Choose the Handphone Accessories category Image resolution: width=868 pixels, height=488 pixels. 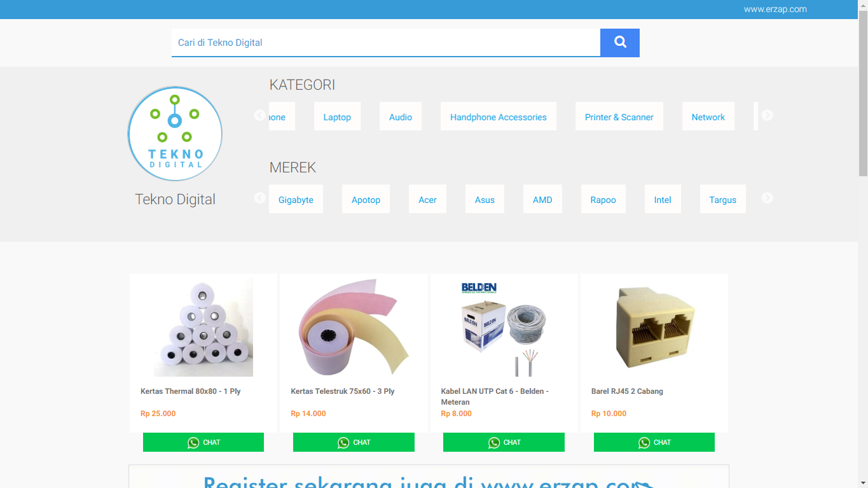(499, 116)
